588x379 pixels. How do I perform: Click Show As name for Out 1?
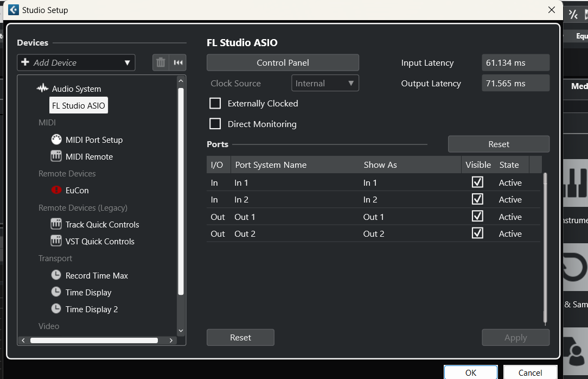point(374,217)
